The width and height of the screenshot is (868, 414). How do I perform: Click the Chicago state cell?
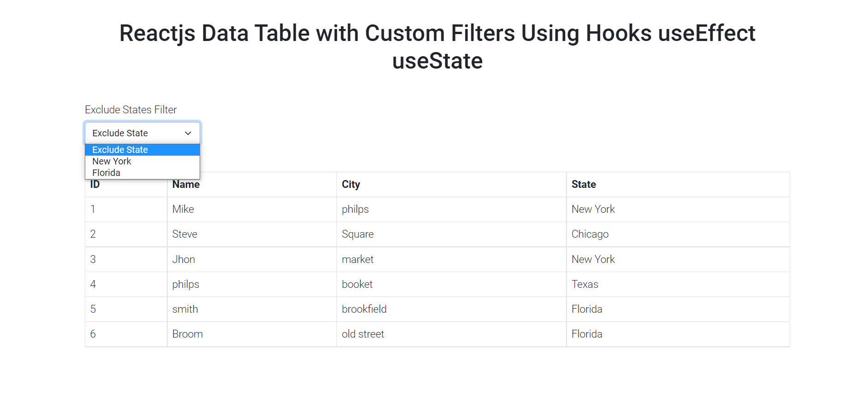pyautogui.click(x=590, y=234)
